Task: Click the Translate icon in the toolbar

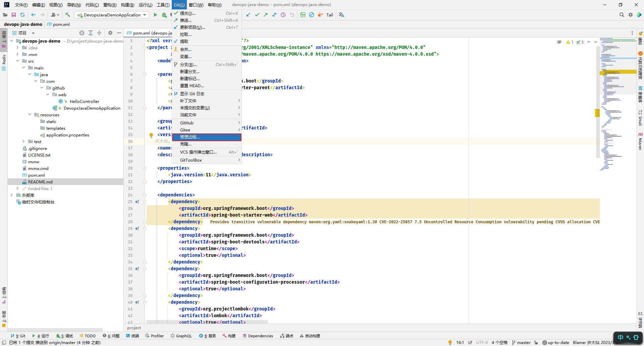Action: [x=341, y=15]
